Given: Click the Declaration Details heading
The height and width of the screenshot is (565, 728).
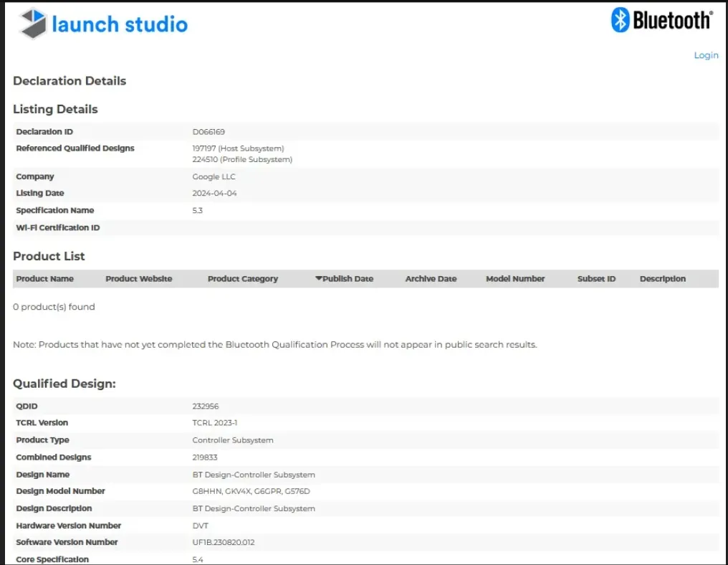Looking at the screenshot, I should click(x=70, y=81).
